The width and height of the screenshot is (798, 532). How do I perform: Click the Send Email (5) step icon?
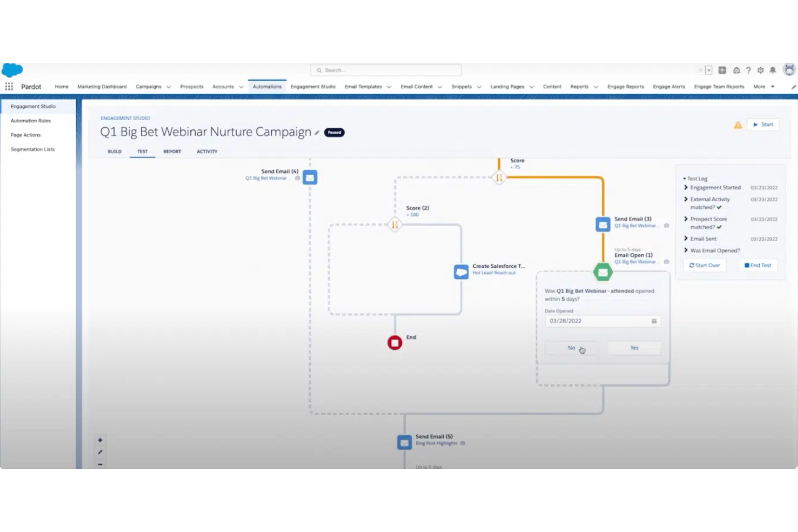click(x=404, y=443)
